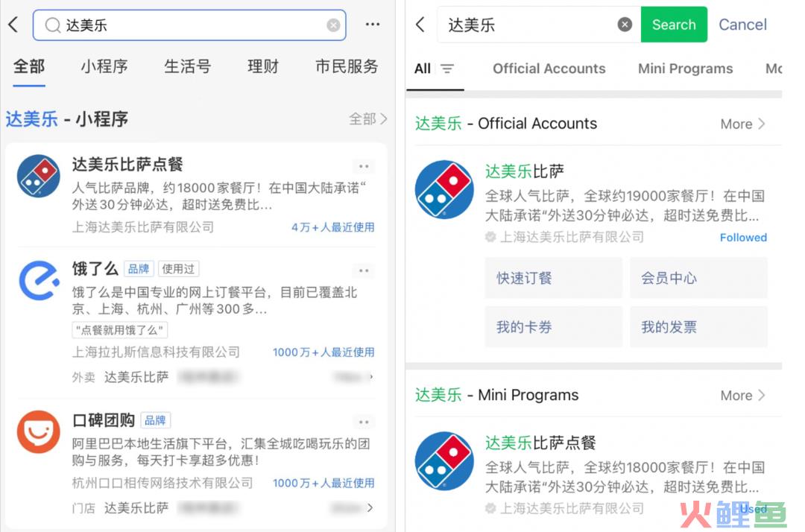The width and height of the screenshot is (805, 532).
Task: Click the green Search button
Action: (x=674, y=25)
